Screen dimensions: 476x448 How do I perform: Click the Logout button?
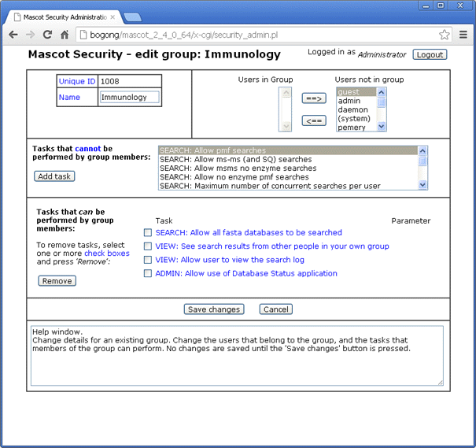pos(430,54)
